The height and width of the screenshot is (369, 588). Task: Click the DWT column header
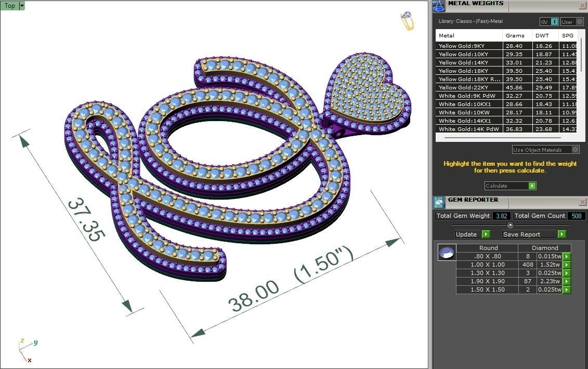click(x=545, y=35)
